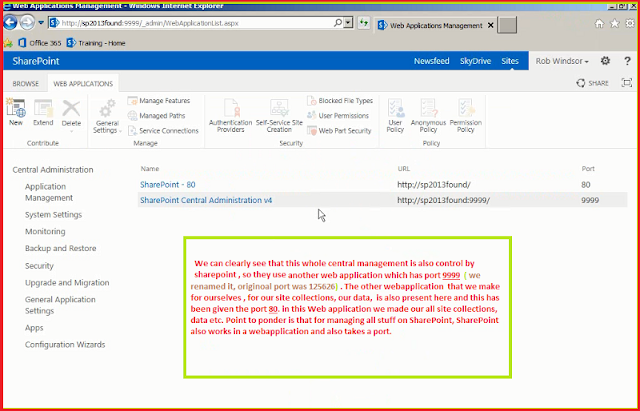Click the browser Forward button
The image size is (640, 411).
(27, 23)
